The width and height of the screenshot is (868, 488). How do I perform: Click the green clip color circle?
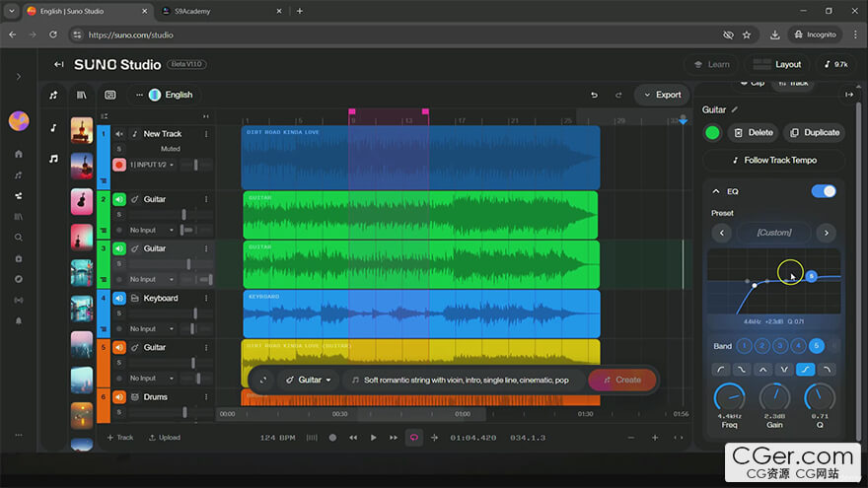click(x=712, y=133)
